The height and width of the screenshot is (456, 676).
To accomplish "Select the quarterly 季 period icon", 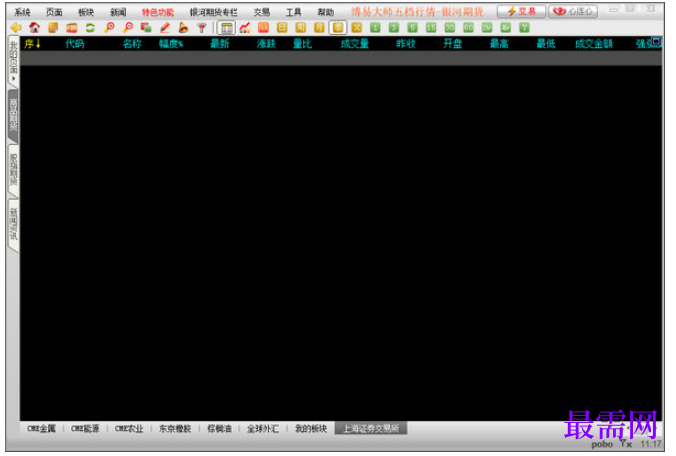I will (x=338, y=28).
